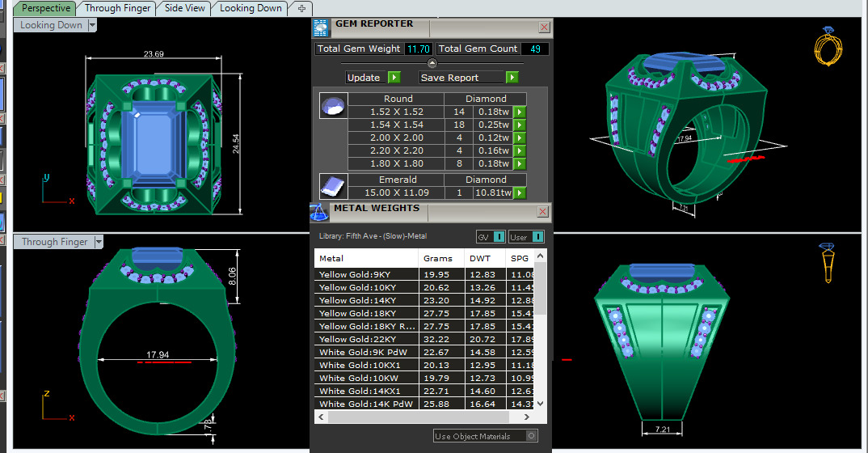Click the Grams column header
This screenshot has height=453, width=868.
pos(441,259)
